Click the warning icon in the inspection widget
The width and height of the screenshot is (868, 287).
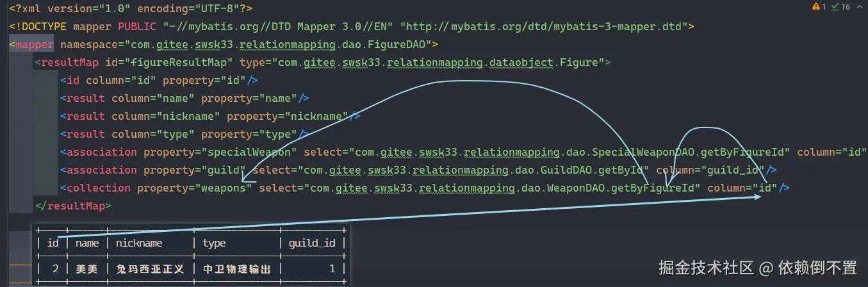point(815,7)
